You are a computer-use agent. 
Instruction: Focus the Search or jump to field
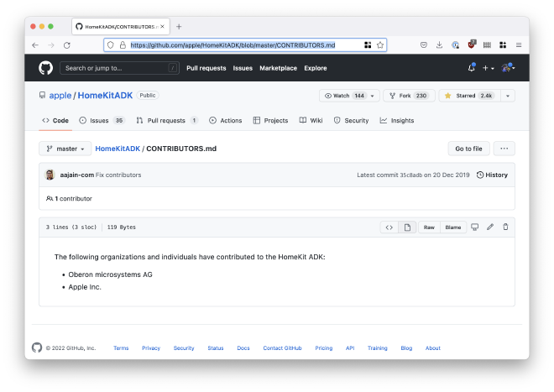point(120,68)
